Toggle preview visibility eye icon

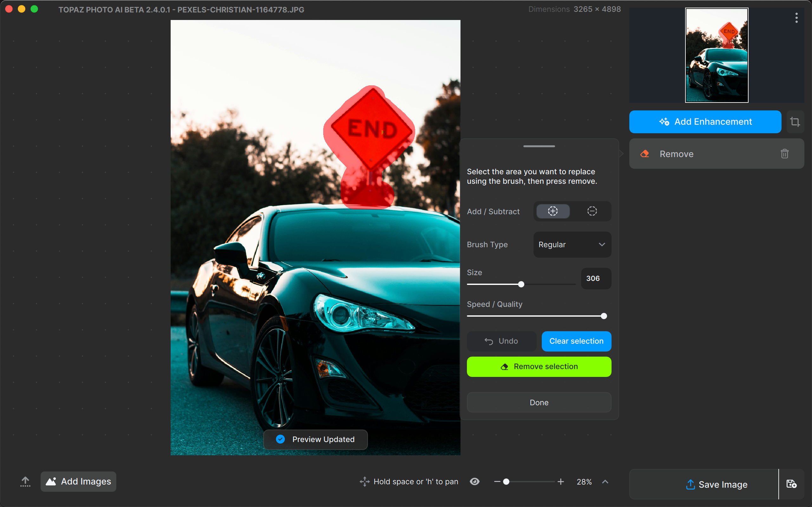475,482
